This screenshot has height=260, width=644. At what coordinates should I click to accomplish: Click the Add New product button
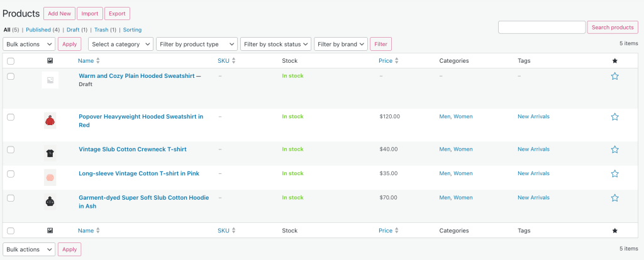point(60,13)
